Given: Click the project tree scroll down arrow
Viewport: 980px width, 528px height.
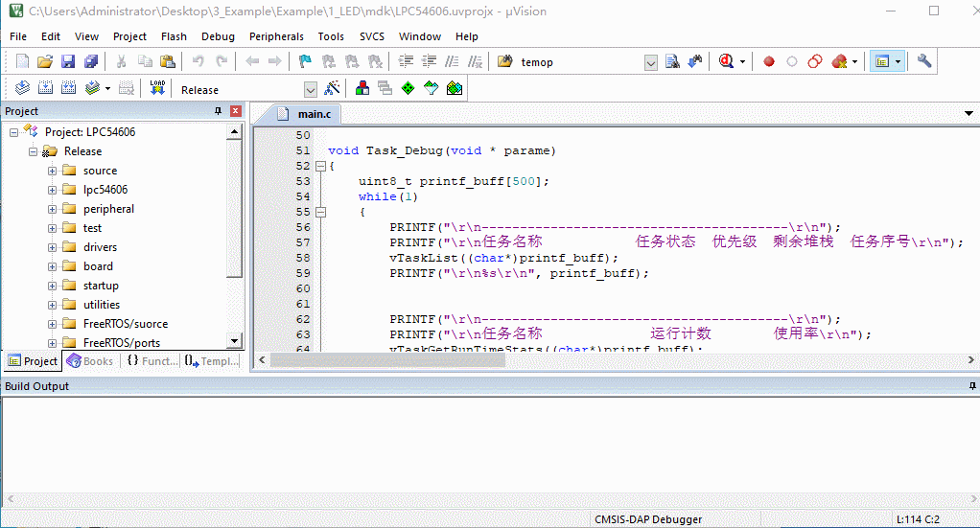Looking at the screenshot, I should (x=234, y=341).
